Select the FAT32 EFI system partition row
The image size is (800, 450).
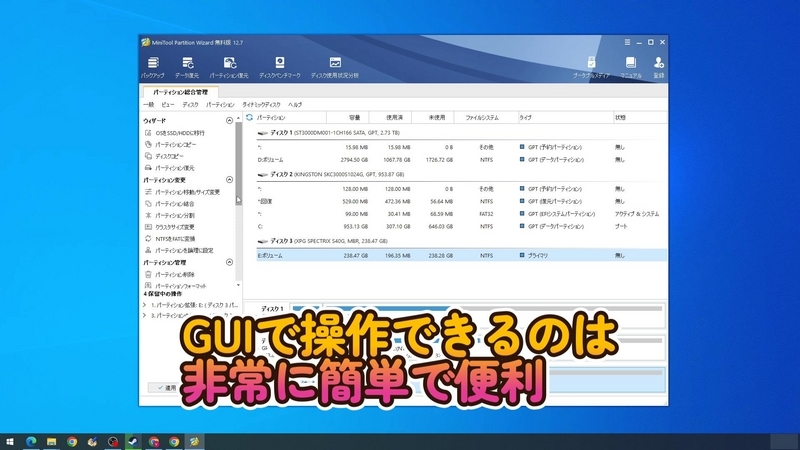coord(461,214)
